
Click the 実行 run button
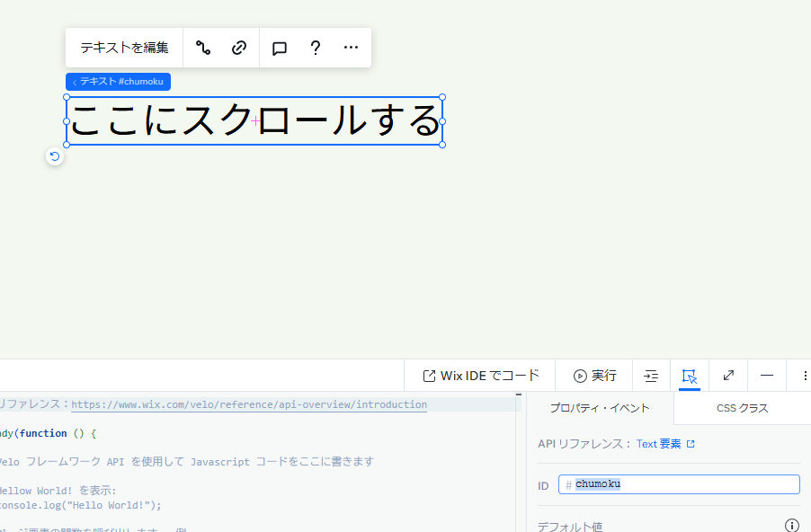[595, 376]
